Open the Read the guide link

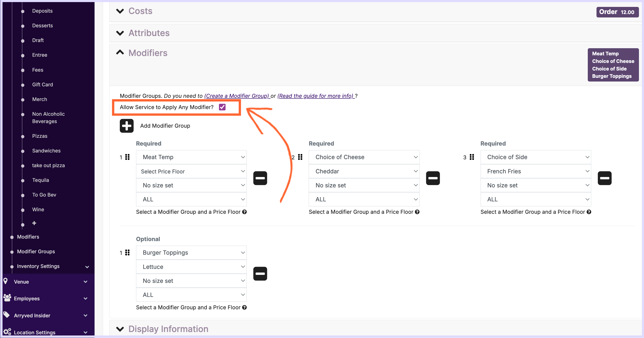tap(315, 96)
